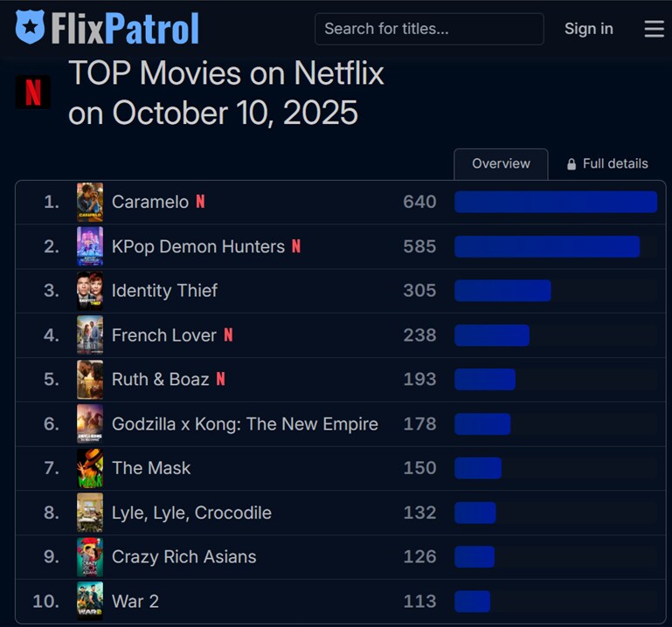Click the Netflix N badge beside KPop Demon Hunters

tap(296, 246)
